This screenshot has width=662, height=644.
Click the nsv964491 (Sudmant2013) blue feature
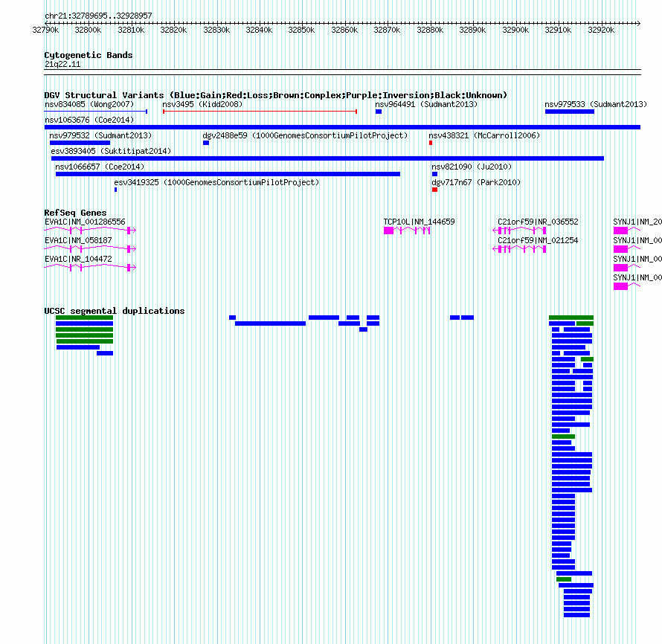[x=379, y=112]
